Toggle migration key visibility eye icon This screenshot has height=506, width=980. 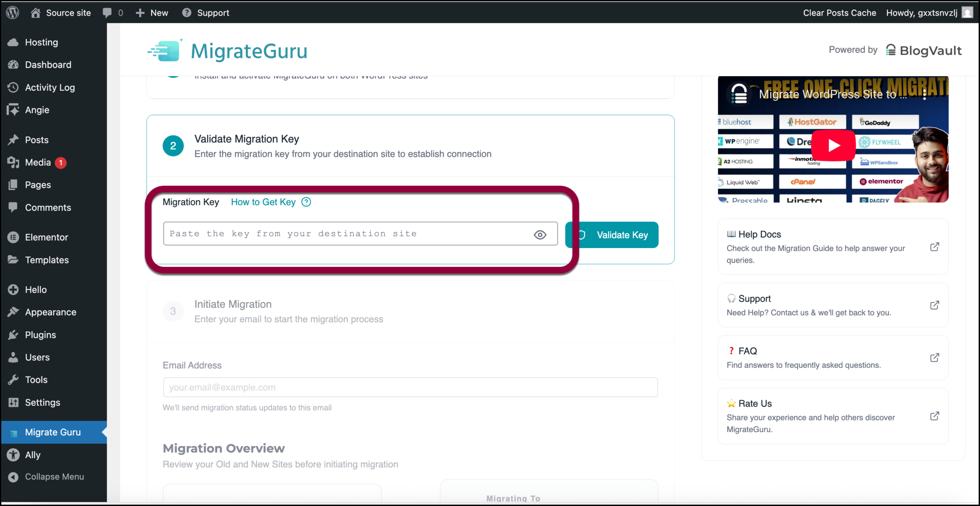tap(540, 235)
